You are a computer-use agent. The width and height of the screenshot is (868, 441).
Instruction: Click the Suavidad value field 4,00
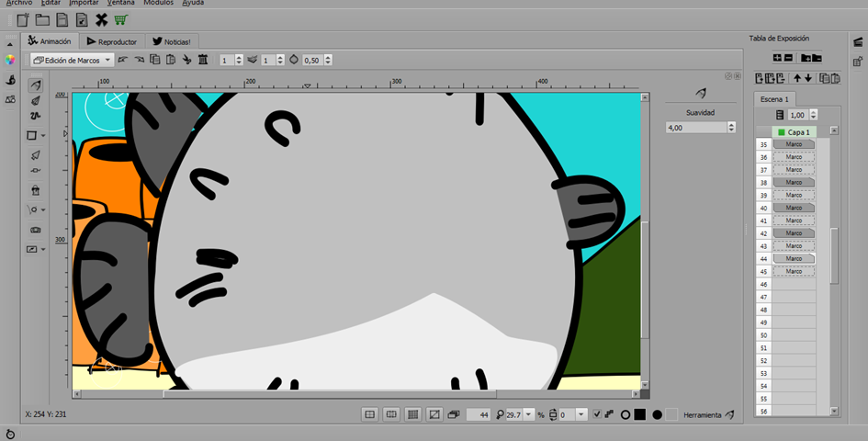point(696,128)
